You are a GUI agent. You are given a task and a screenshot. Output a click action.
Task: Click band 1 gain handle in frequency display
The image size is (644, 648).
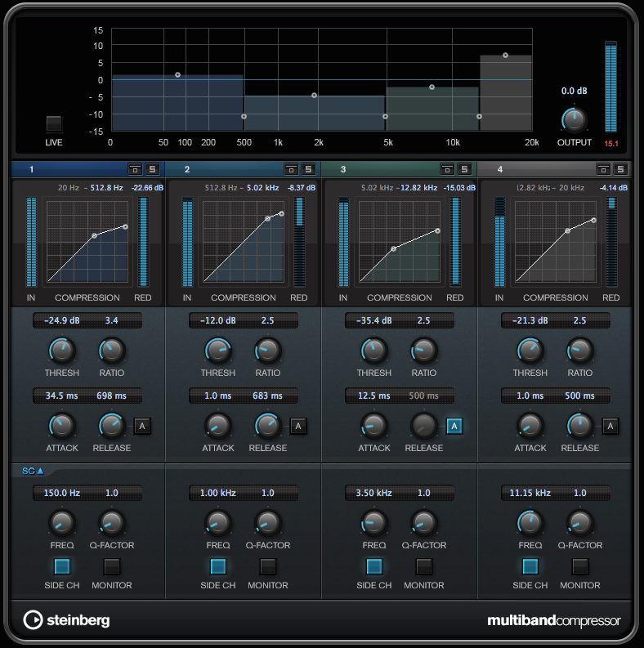[177, 75]
